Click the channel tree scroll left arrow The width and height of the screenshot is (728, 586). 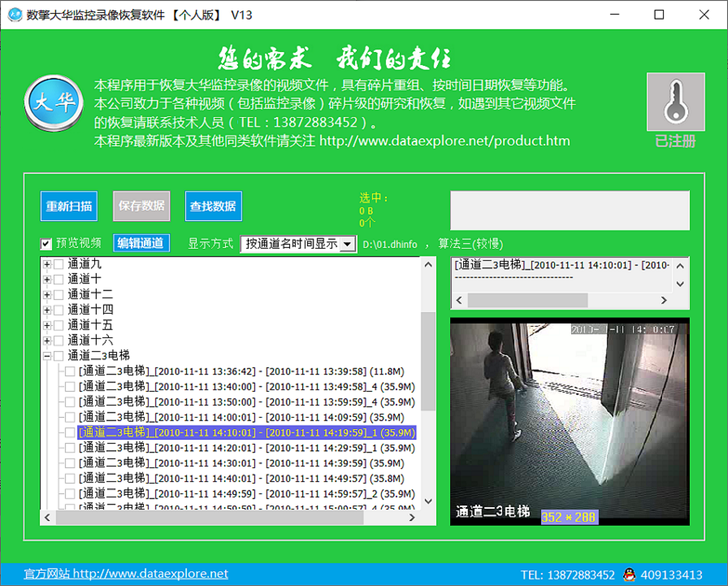coord(47,517)
